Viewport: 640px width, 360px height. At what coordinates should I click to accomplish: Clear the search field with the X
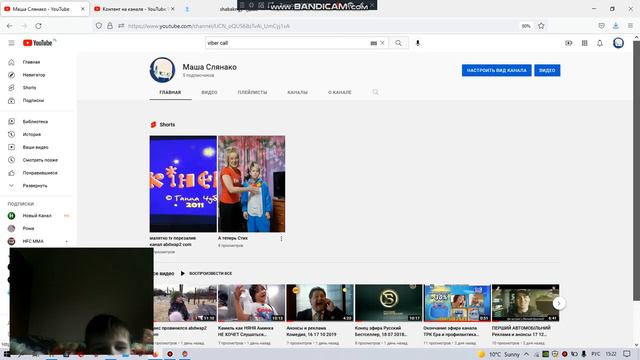click(382, 43)
